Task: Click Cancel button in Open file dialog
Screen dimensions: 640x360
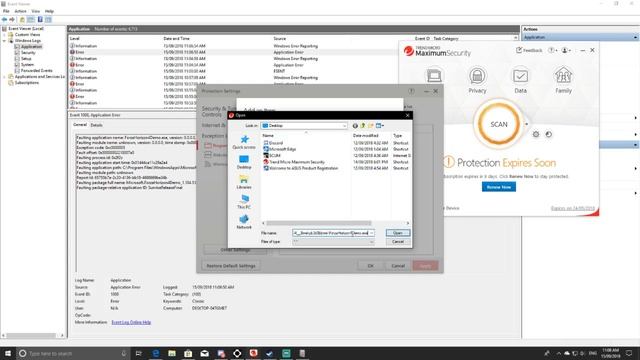Action: (x=398, y=242)
